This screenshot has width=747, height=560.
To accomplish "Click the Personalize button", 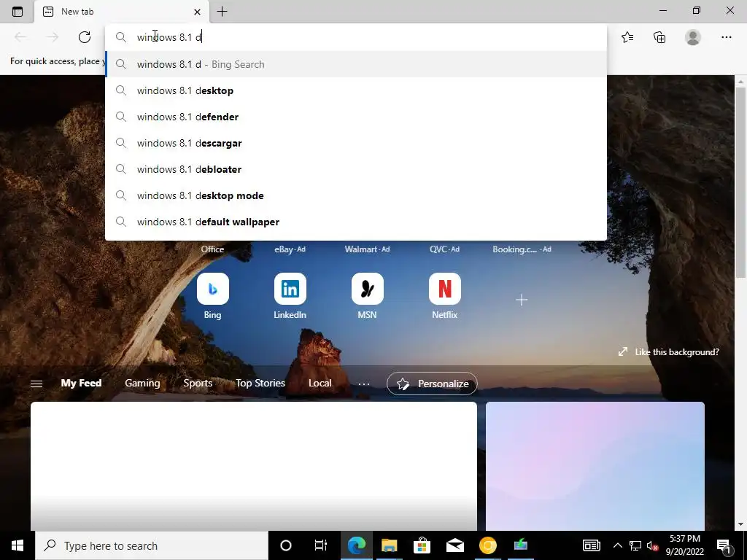I will [432, 384].
